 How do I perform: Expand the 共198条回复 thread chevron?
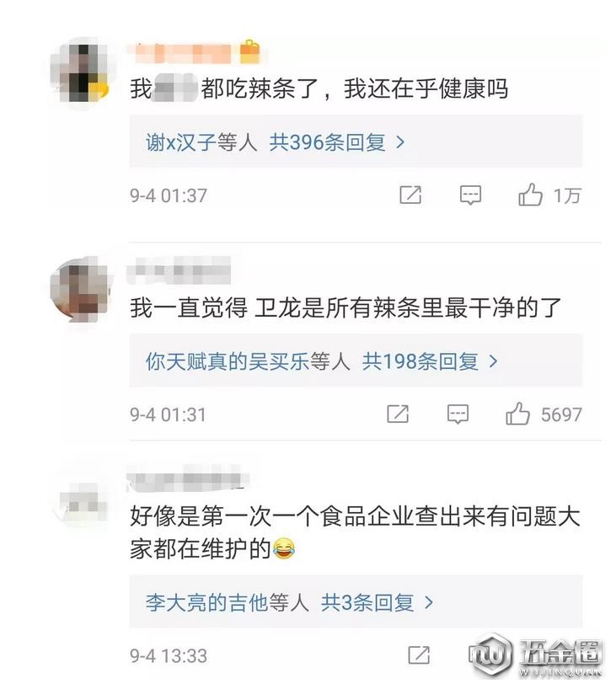coord(493,361)
